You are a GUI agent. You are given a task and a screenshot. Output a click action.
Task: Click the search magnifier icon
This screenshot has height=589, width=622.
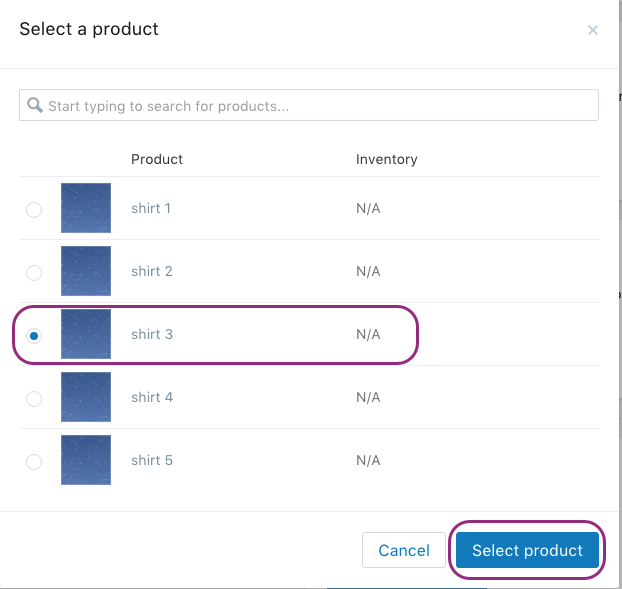click(x=35, y=105)
